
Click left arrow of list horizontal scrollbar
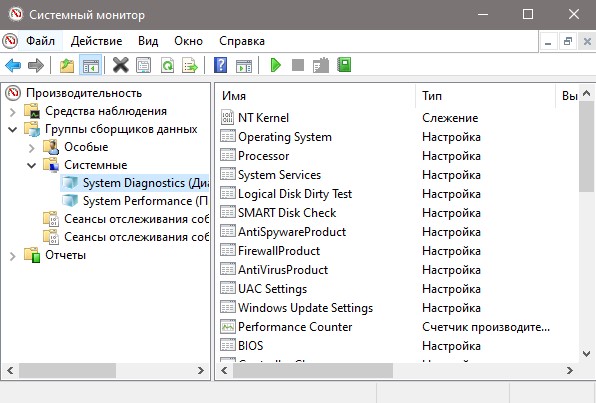224,370
